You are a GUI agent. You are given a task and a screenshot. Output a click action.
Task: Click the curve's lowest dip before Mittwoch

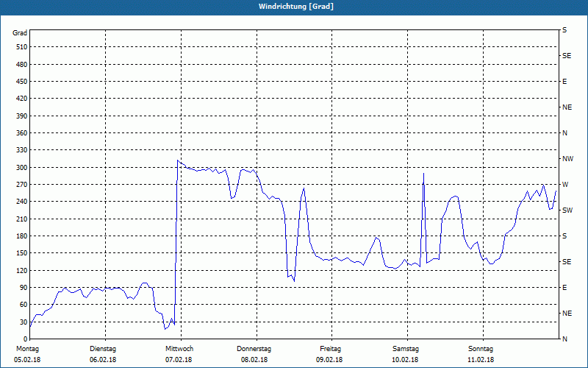(165, 329)
